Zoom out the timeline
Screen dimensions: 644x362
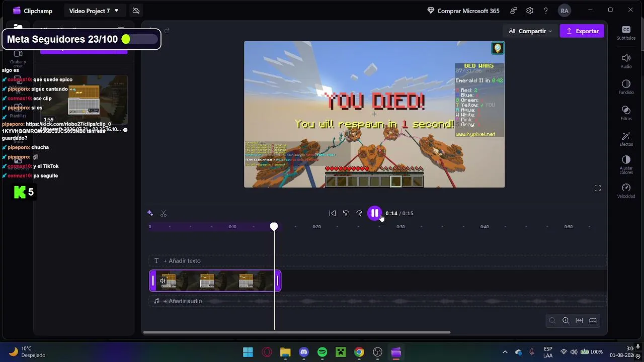(552, 321)
